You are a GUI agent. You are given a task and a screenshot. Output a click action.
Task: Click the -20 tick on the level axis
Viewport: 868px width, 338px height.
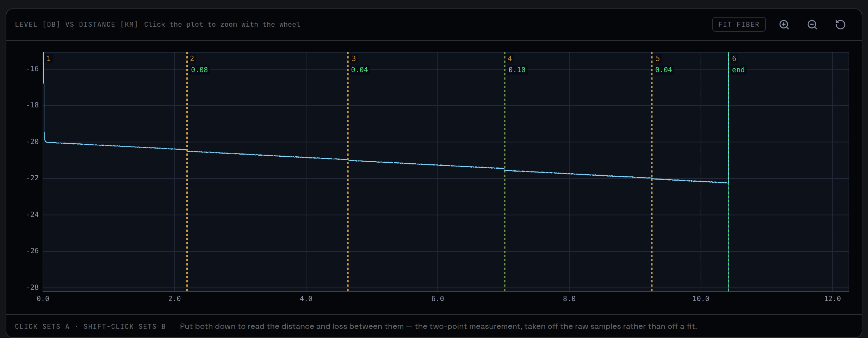32,142
